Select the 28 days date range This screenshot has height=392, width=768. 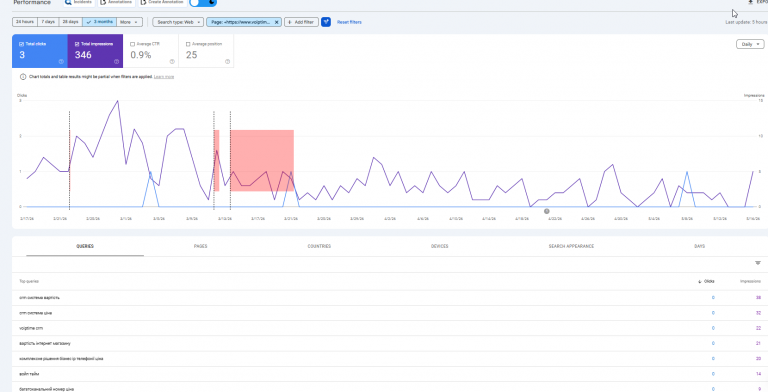(x=71, y=22)
